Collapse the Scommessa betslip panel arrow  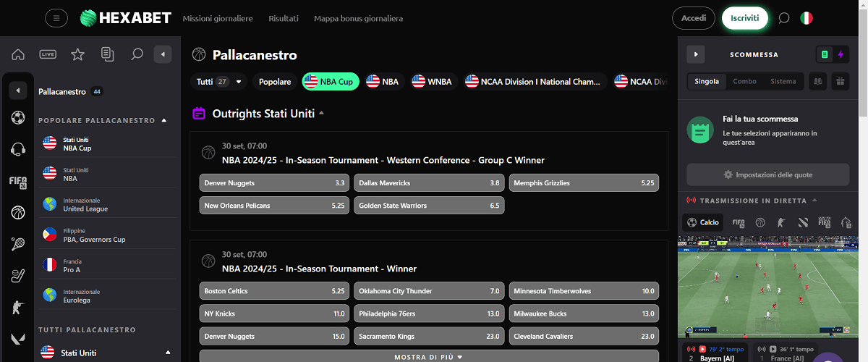[695, 54]
